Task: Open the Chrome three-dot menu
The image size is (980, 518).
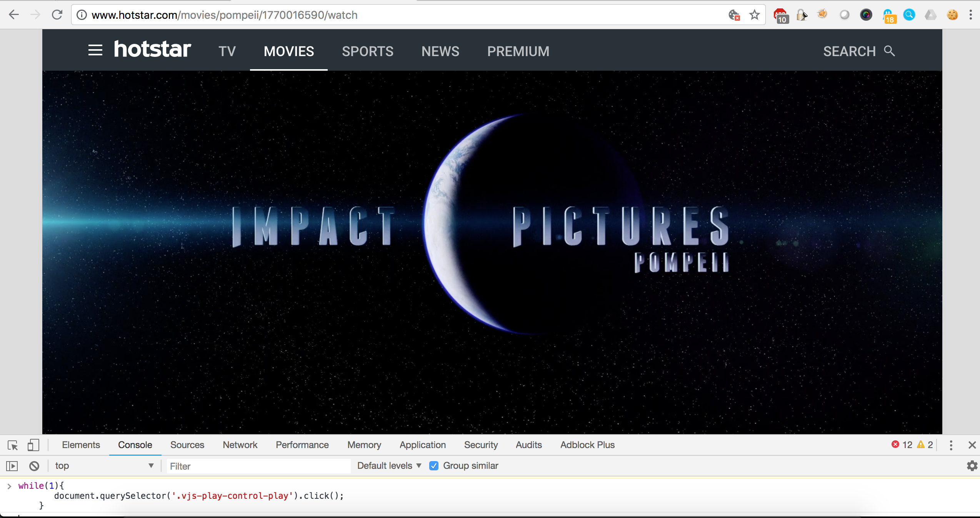Action: click(971, 15)
